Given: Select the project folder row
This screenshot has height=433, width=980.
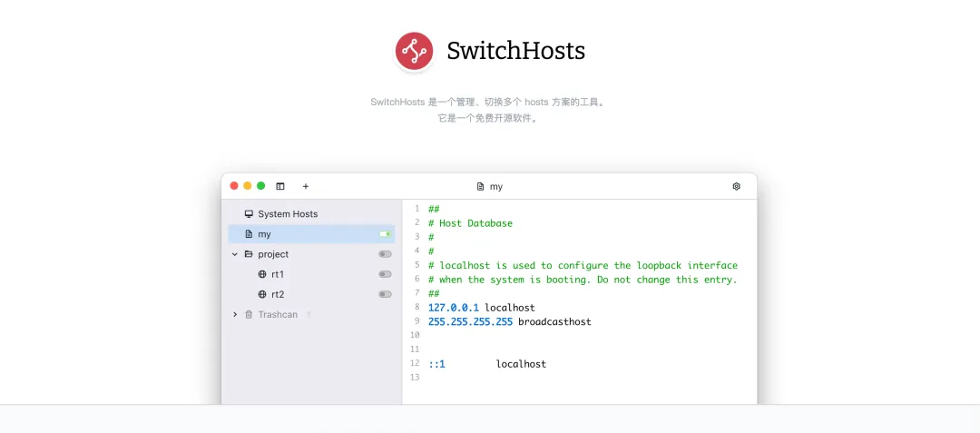Looking at the screenshot, I should [311, 254].
